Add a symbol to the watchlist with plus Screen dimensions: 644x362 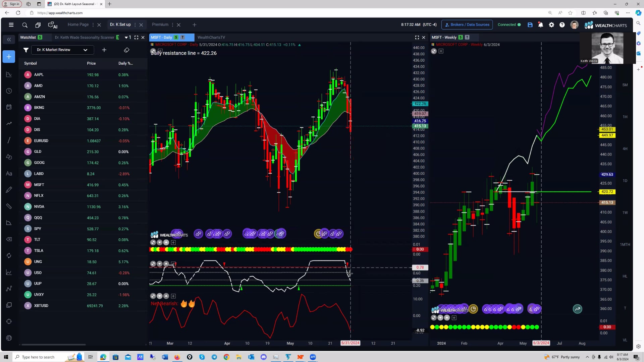coord(104,50)
